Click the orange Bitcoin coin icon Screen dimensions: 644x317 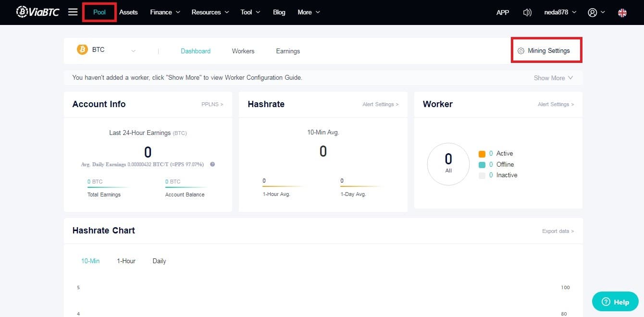(82, 49)
